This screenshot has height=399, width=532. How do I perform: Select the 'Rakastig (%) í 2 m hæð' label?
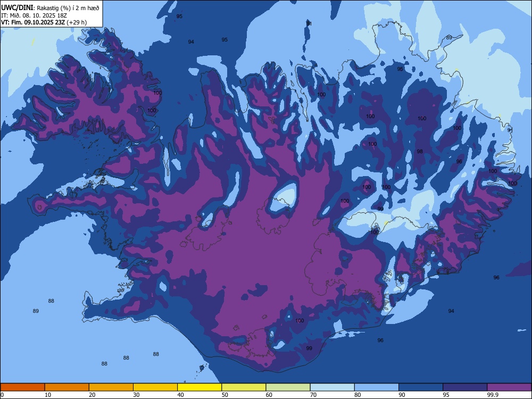pos(68,8)
